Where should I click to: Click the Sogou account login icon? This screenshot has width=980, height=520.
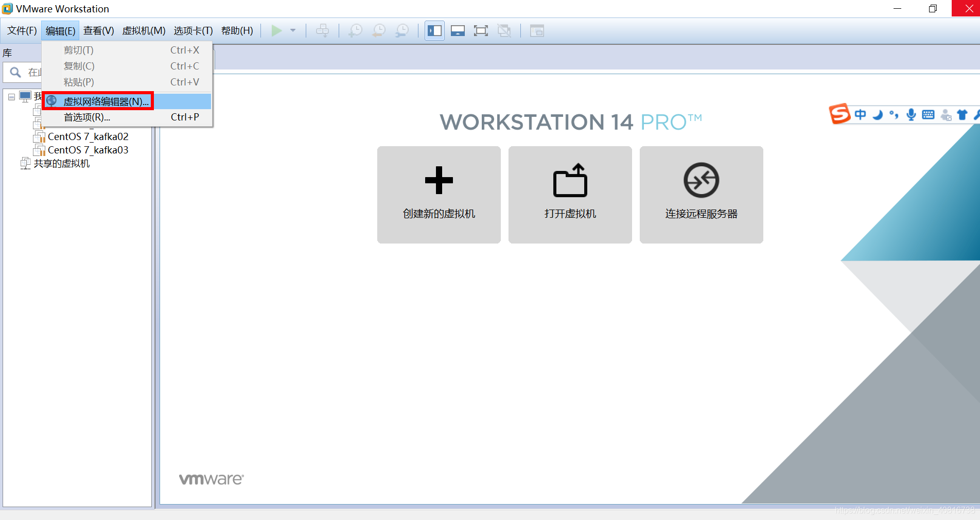point(946,115)
